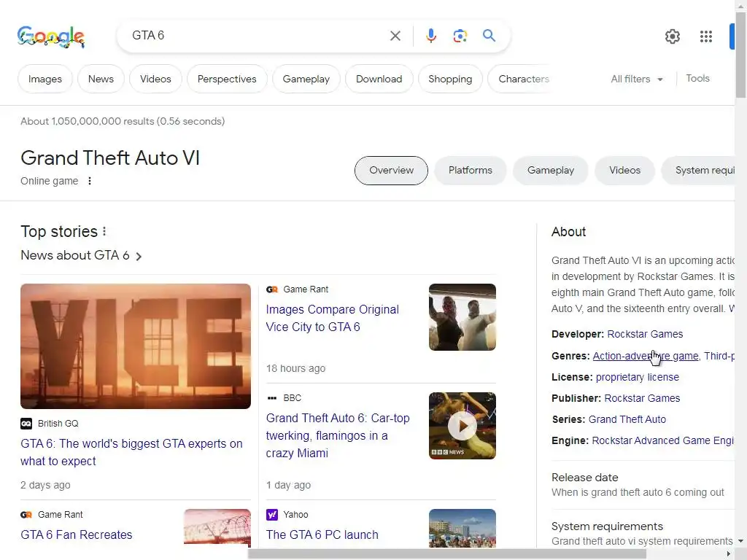Viewport: 747px width, 560px height.
Task: Select the Overview knowledge panel tab
Action: coord(391,171)
